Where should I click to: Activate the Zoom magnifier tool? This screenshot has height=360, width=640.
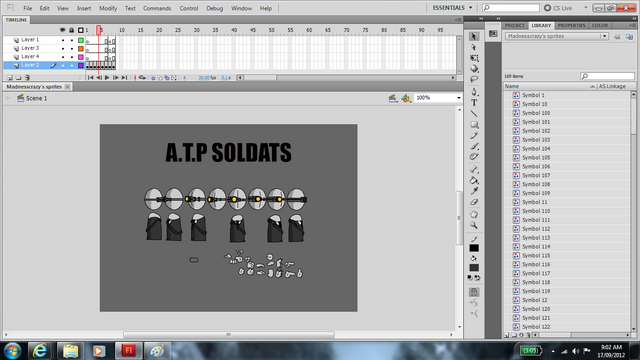474,225
